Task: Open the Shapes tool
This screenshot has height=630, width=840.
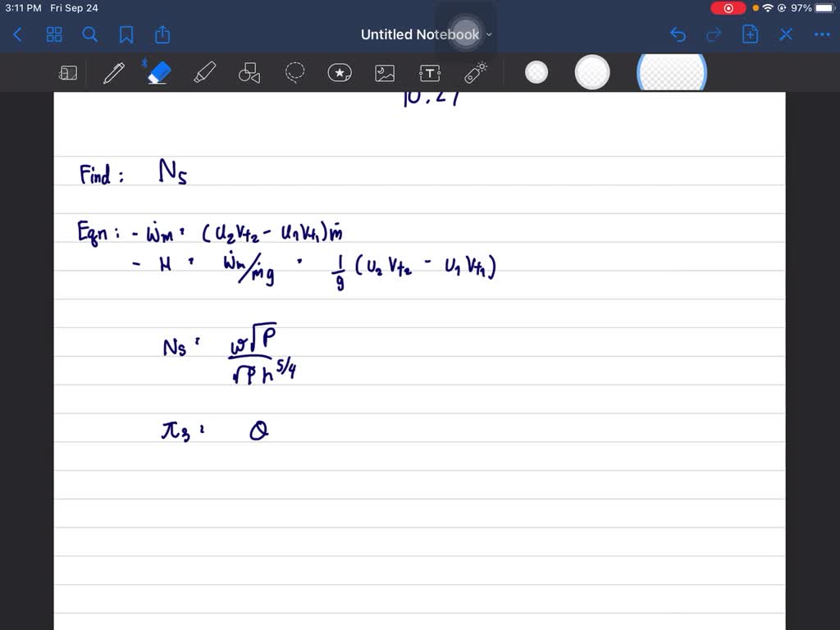Action: 249,72
